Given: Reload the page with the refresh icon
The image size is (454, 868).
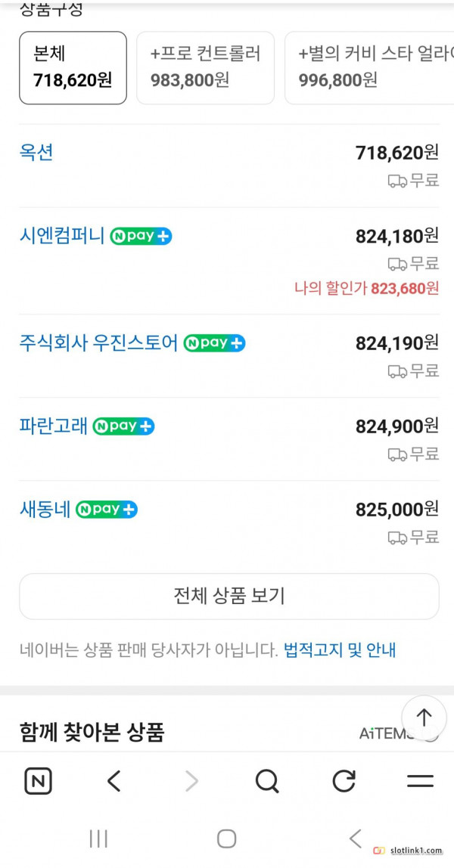Looking at the screenshot, I should tap(344, 780).
